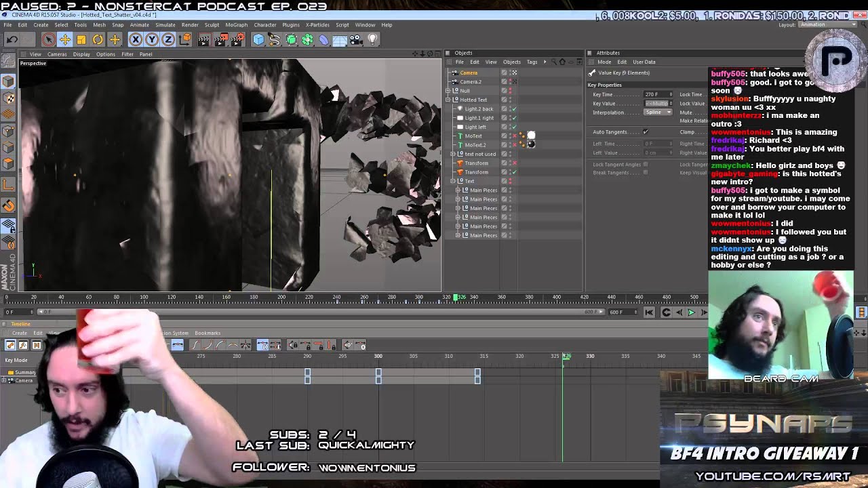
Task: Click the Key Value field
Action: [x=658, y=104]
